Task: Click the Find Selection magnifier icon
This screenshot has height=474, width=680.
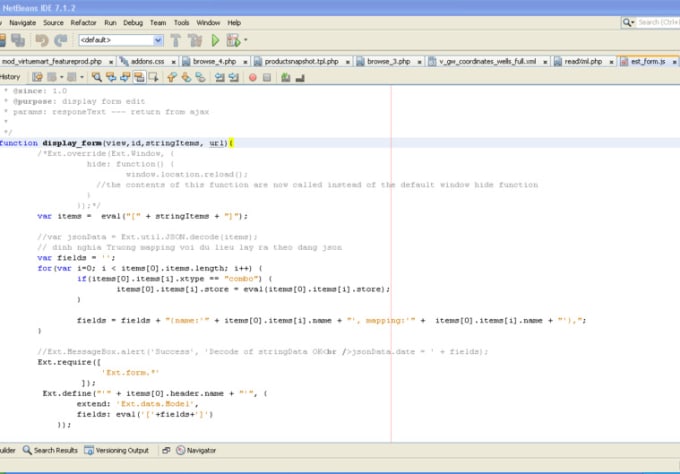Action: point(97,77)
